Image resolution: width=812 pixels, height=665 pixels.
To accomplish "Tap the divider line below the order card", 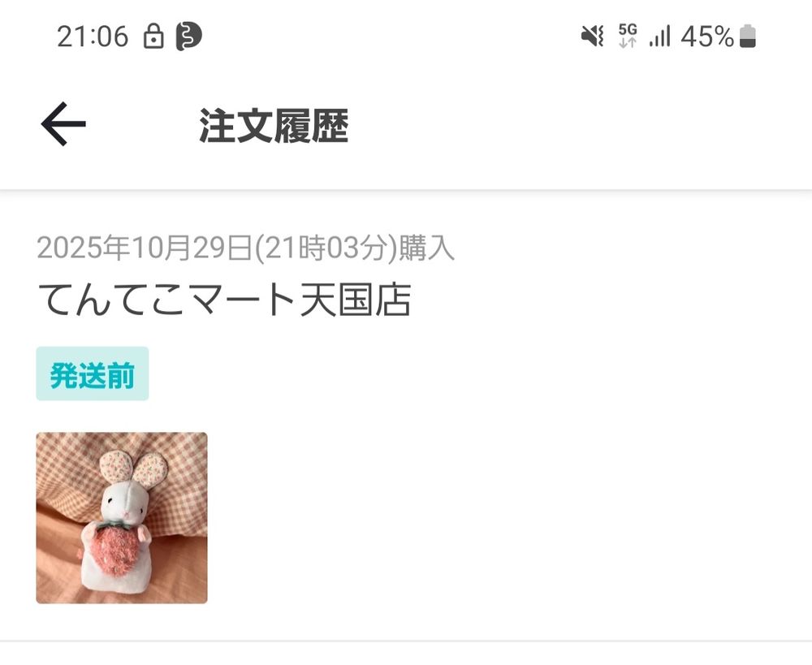I will pos(406,641).
